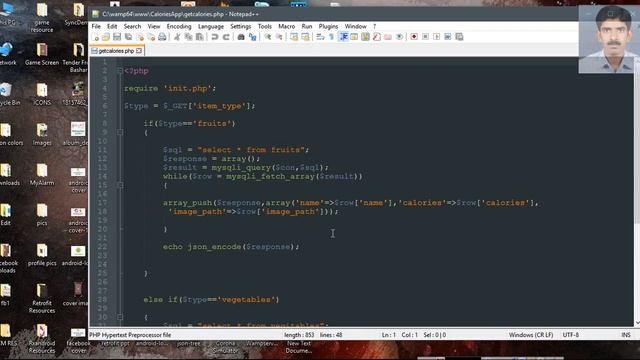Click line number 22 in the margin
Image resolution: width=640 pixels, height=360 pixels.
(x=102, y=247)
